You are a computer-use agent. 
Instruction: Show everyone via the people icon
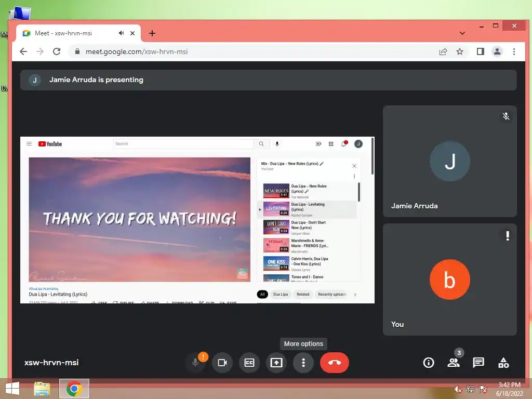tap(454, 362)
